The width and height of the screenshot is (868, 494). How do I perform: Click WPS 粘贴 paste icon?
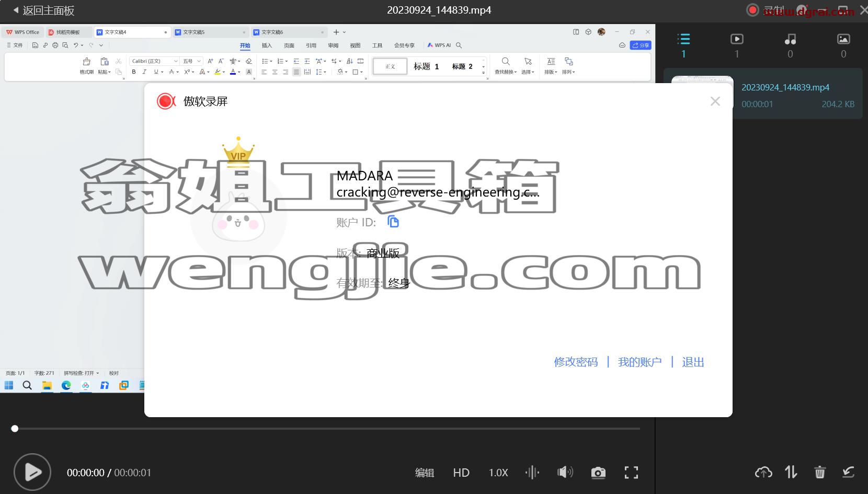pyautogui.click(x=105, y=61)
